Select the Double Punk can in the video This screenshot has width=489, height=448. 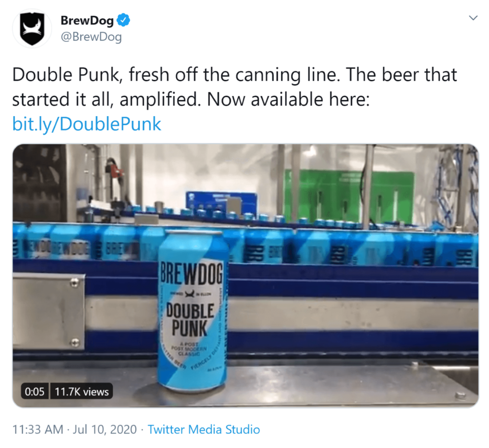click(x=192, y=310)
